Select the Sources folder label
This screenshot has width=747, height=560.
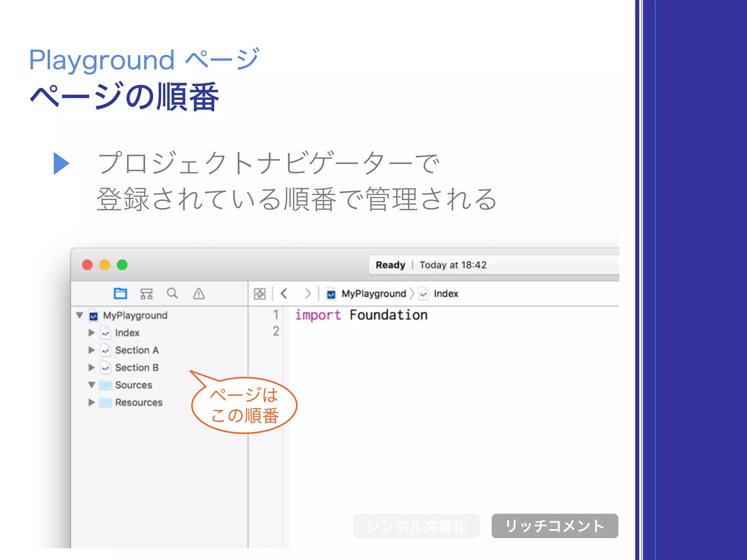click(x=133, y=385)
